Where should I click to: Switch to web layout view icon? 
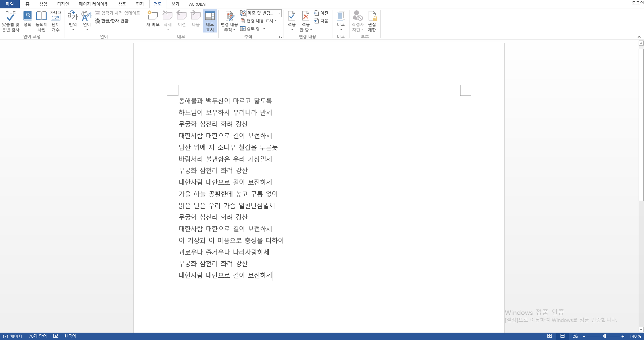point(575,336)
